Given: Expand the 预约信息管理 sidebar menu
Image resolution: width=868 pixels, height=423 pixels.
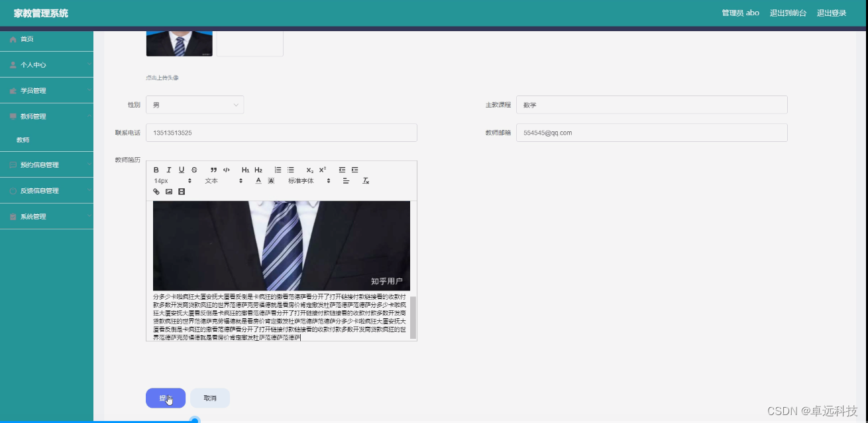Looking at the screenshot, I should (46, 165).
